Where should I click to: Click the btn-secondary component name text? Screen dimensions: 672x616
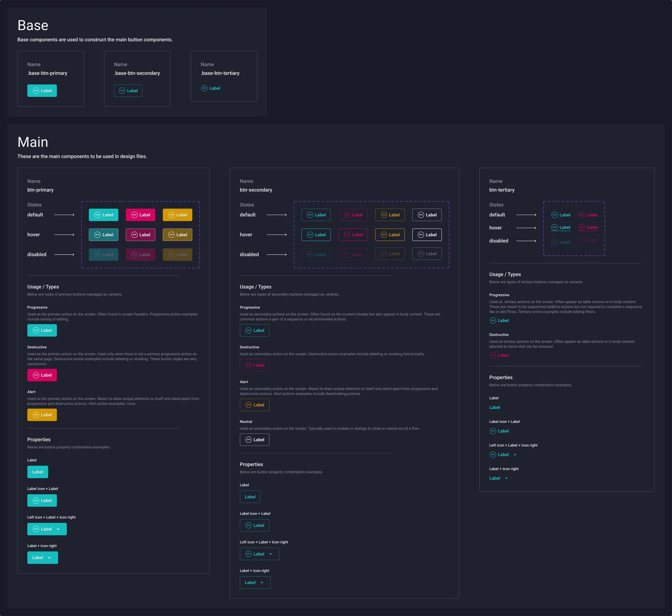click(x=256, y=190)
